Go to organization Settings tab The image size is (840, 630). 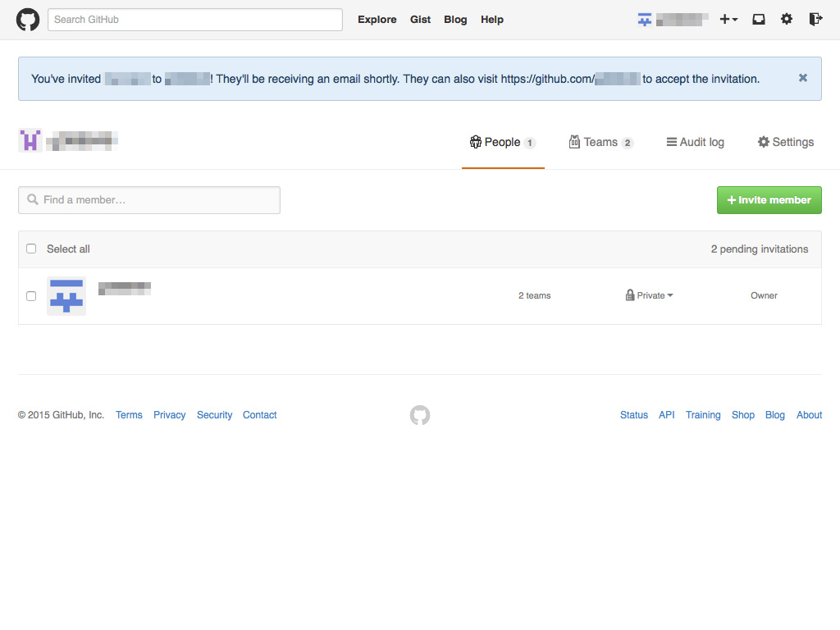click(x=785, y=142)
